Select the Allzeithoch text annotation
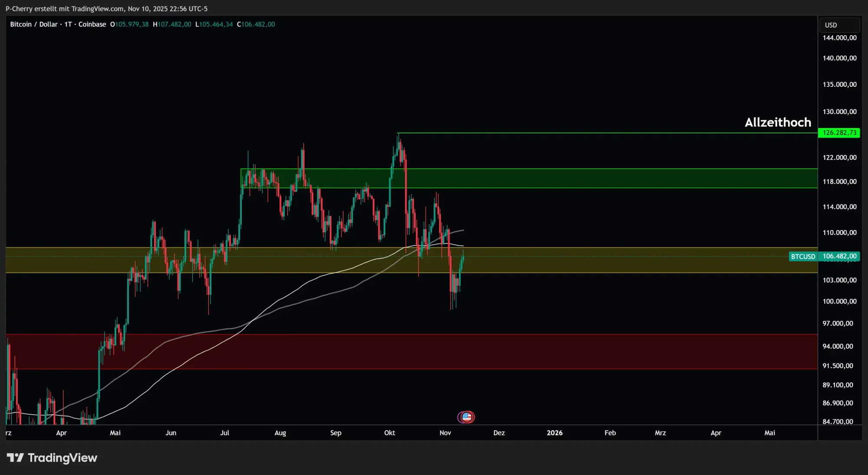Screen dimensions: 868x475 tap(778, 122)
